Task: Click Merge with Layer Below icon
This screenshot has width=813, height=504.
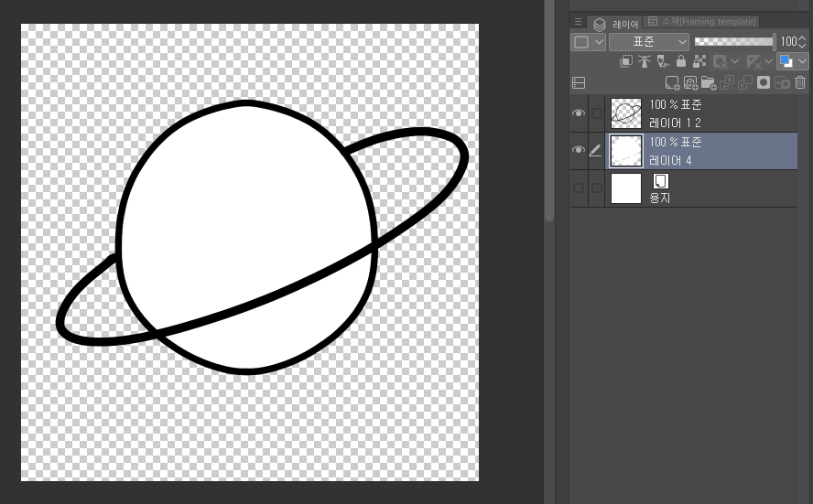Action: pyautogui.click(x=745, y=83)
